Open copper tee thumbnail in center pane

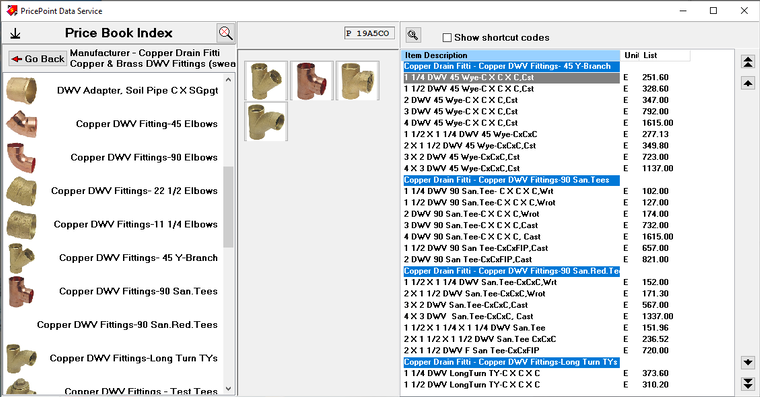pos(312,81)
